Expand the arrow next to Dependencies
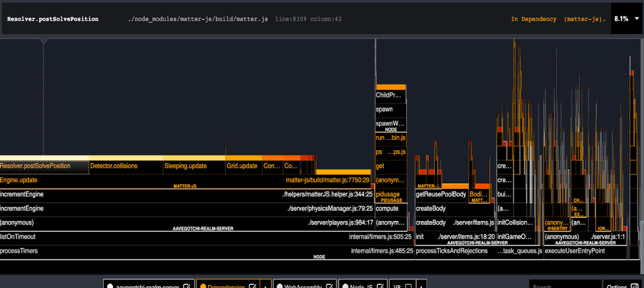The height and width of the screenshot is (288, 644). coord(266,284)
